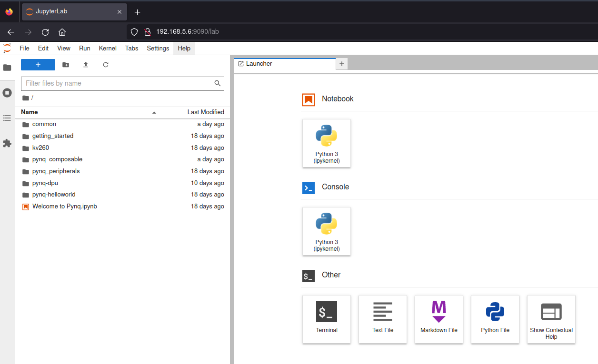This screenshot has height=364, width=598.
Task: Sort files by Name column
Action: [30, 112]
